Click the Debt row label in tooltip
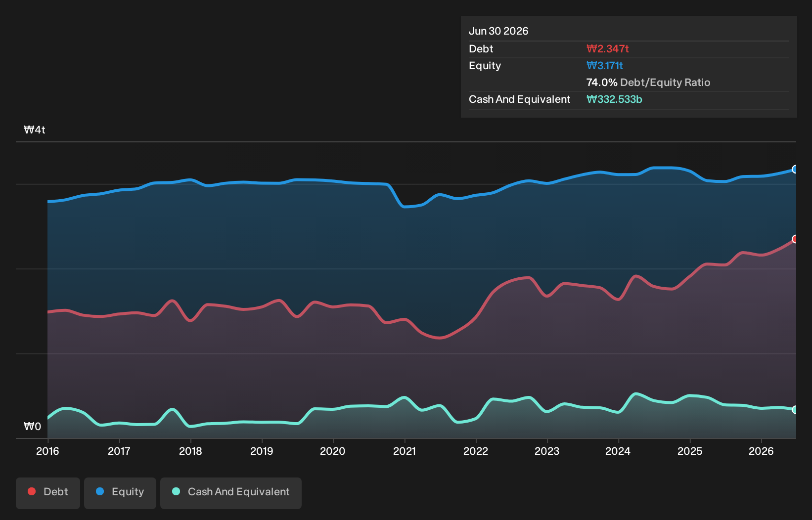Viewport: 812px width, 520px height. [x=481, y=49]
